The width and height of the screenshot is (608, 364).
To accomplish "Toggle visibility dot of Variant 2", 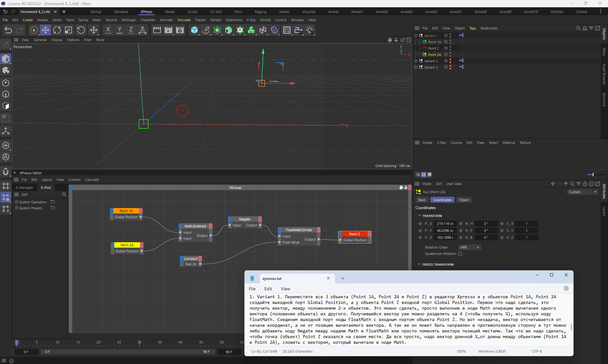I will click(450, 60).
